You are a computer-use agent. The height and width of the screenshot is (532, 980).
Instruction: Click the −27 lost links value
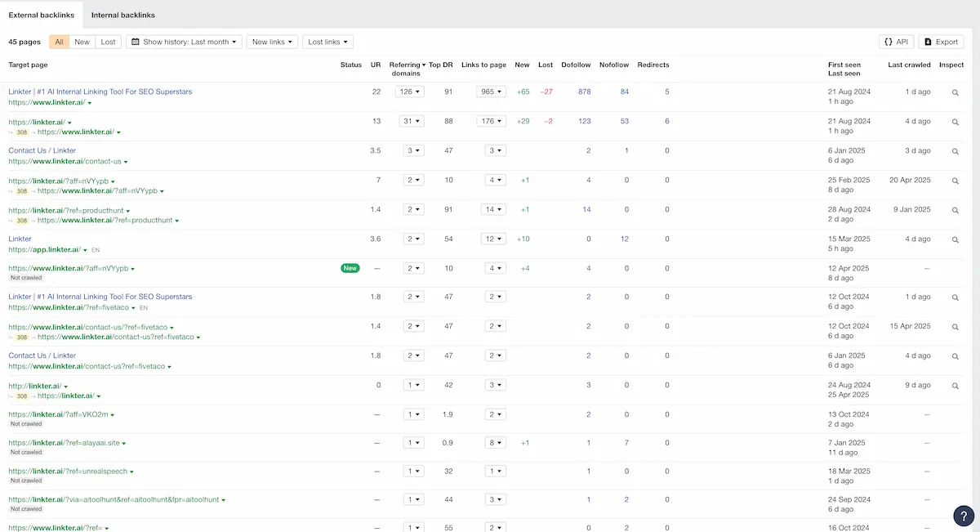tap(546, 92)
